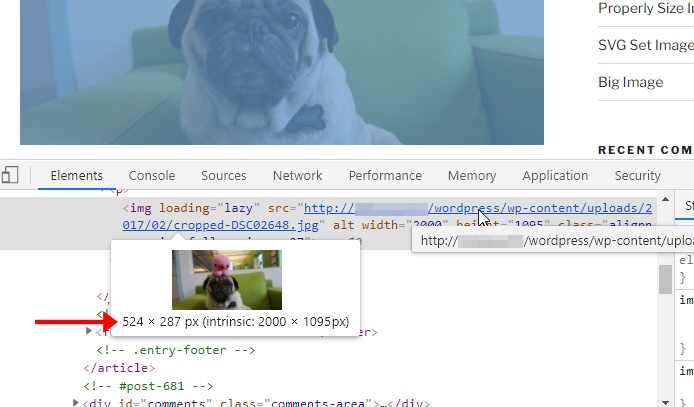Expand the collapsed node above entry-footer comment
The image size is (694, 407).
click(x=89, y=330)
